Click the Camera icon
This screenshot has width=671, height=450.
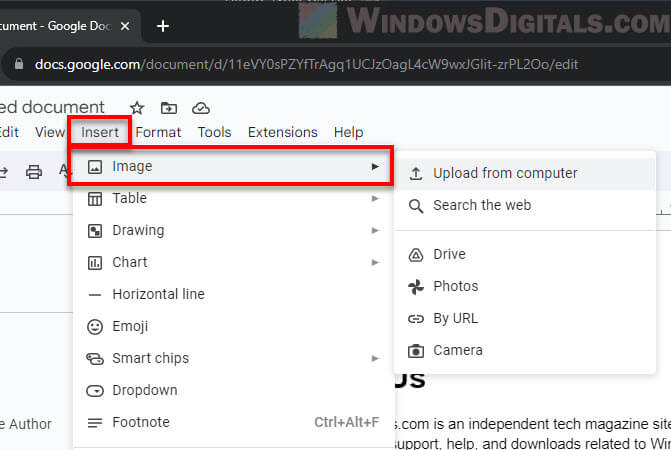[x=416, y=351]
